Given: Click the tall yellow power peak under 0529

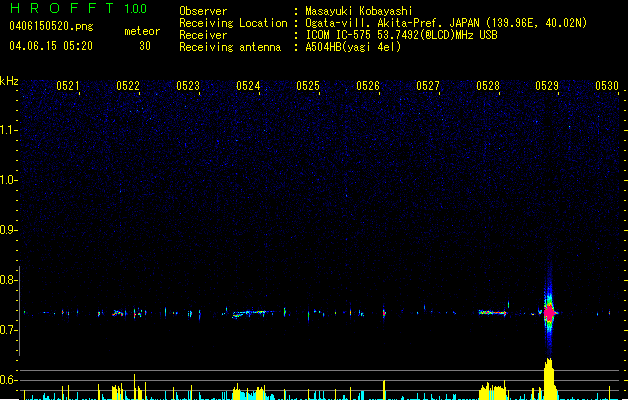Looking at the screenshot, I should click(550, 379).
